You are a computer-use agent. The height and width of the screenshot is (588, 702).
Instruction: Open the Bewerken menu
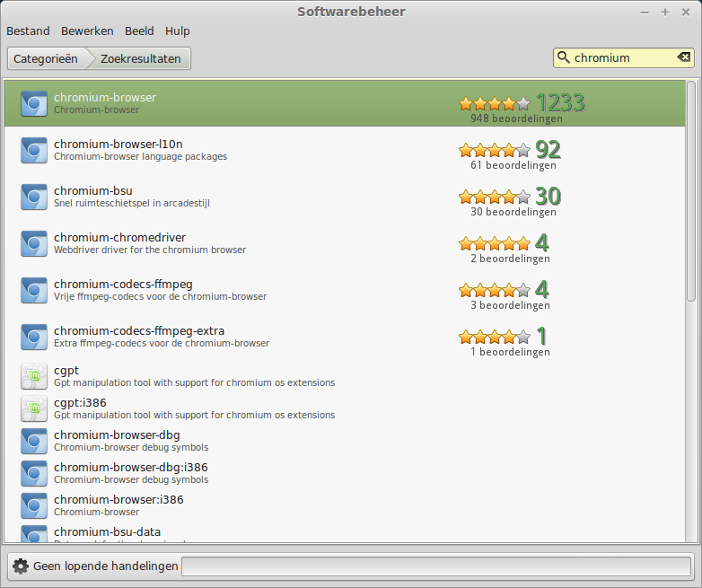pos(87,31)
